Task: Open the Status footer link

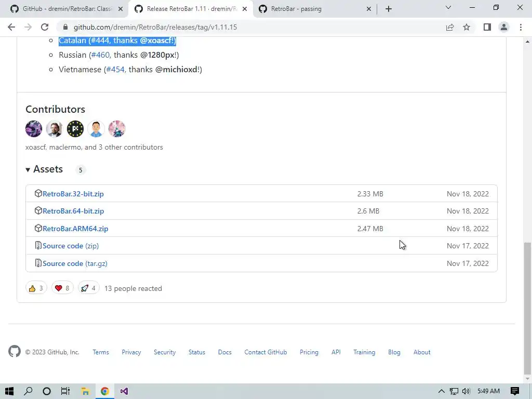Action: coord(197,352)
